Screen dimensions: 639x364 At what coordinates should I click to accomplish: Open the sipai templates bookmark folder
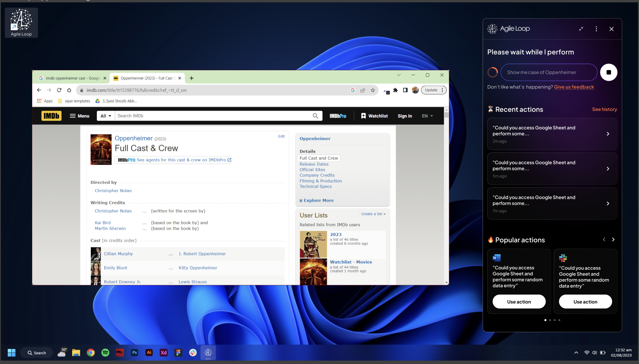(x=74, y=101)
